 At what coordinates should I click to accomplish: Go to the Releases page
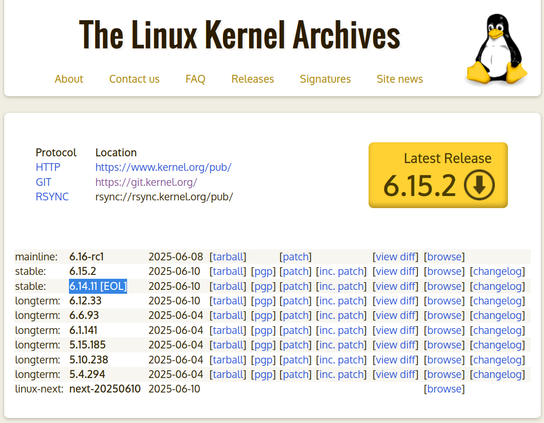pyautogui.click(x=253, y=79)
